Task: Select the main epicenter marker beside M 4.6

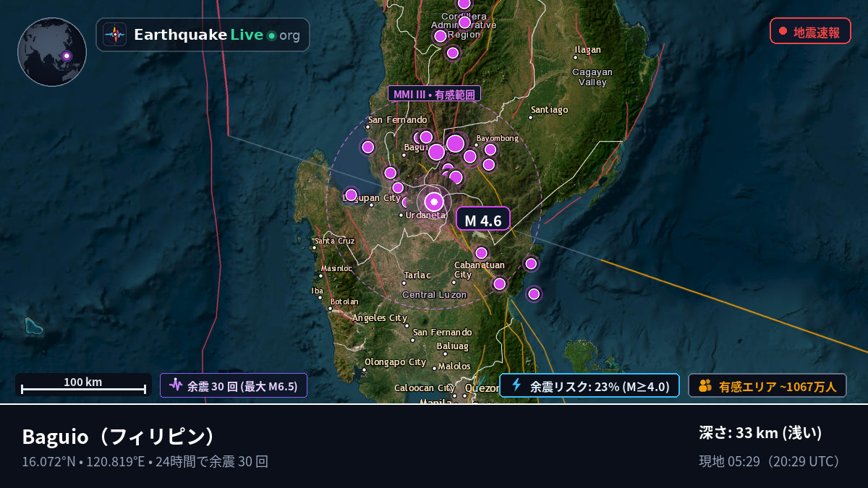Action: click(434, 202)
